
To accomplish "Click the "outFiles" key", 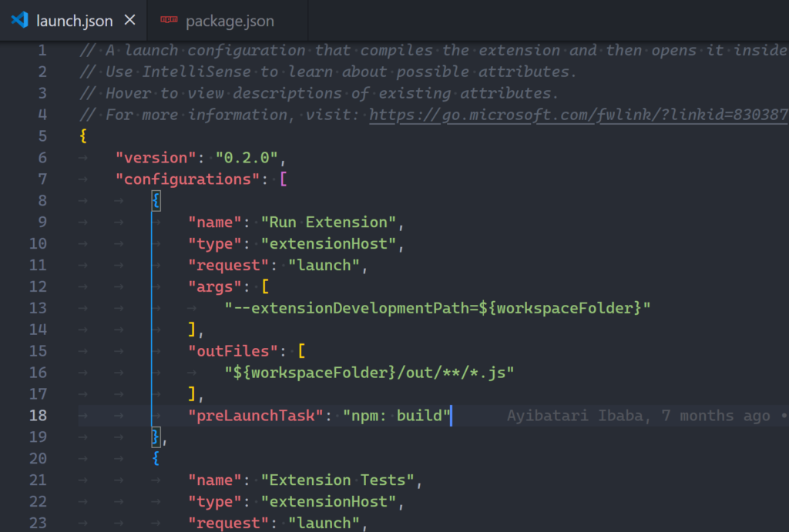I will (233, 351).
